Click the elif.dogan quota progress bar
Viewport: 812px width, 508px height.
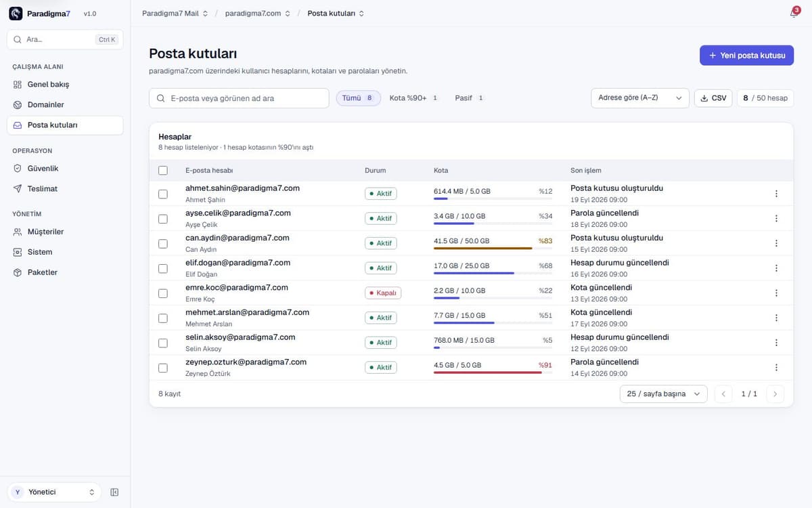click(x=493, y=273)
